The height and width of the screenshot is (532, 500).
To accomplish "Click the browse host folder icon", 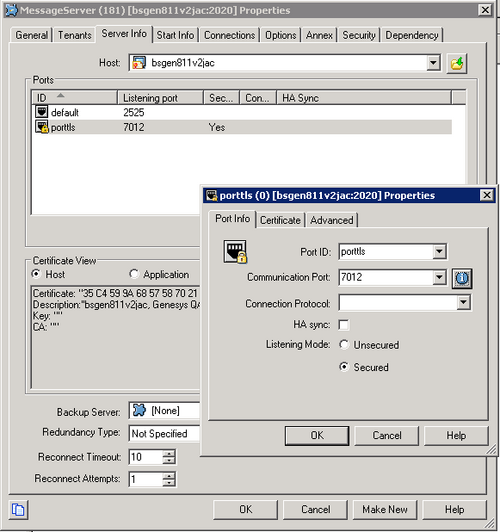I will [x=457, y=63].
